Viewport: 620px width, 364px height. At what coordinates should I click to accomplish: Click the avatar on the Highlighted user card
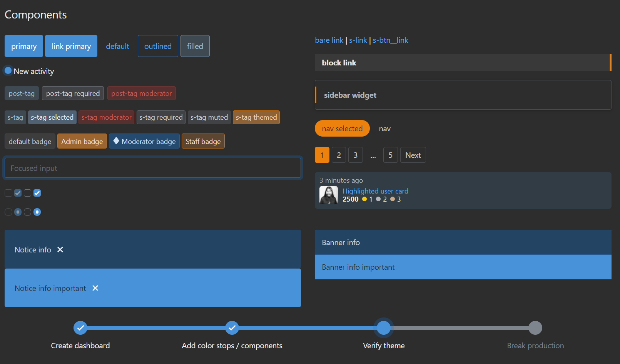click(328, 195)
